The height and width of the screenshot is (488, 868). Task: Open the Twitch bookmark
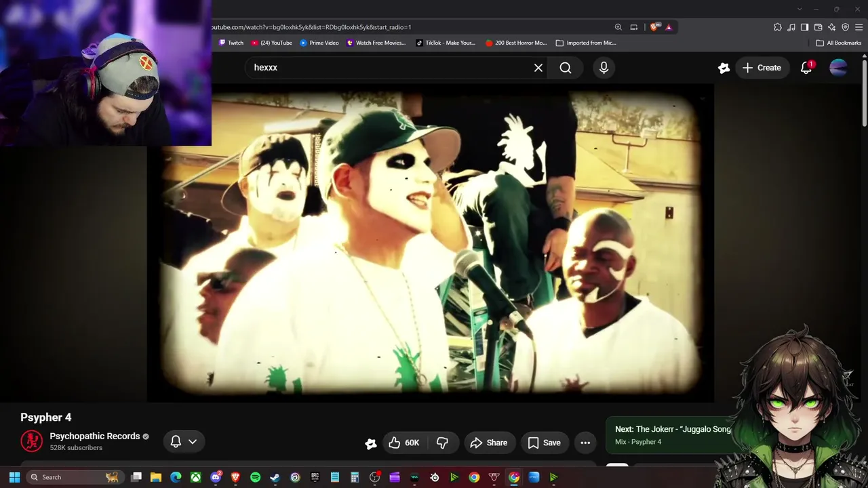[x=231, y=43]
